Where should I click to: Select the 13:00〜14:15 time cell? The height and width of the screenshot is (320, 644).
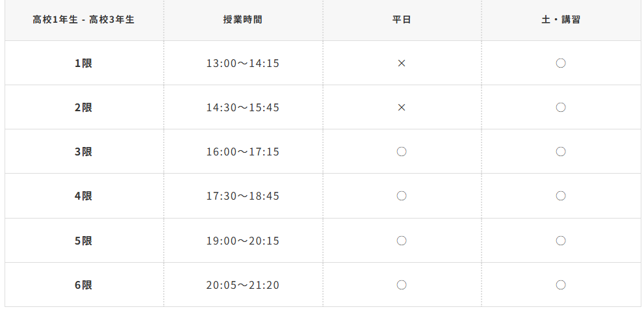pyautogui.click(x=243, y=63)
